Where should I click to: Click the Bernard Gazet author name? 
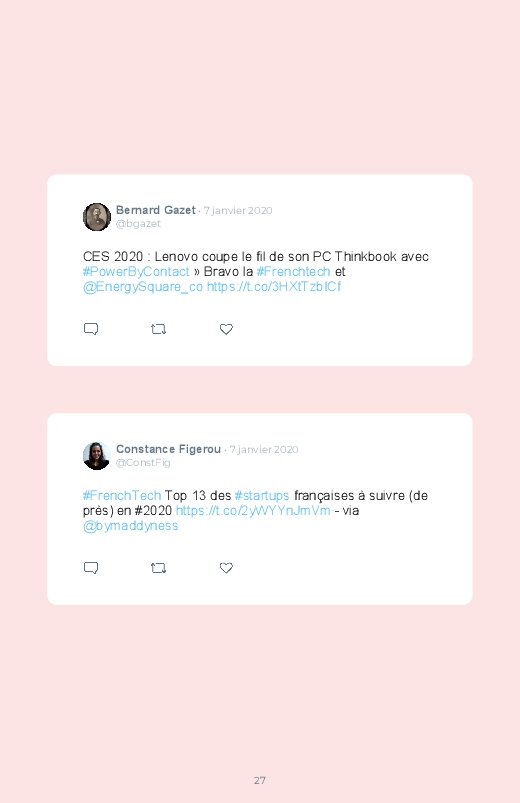click(x=156, y=210)
